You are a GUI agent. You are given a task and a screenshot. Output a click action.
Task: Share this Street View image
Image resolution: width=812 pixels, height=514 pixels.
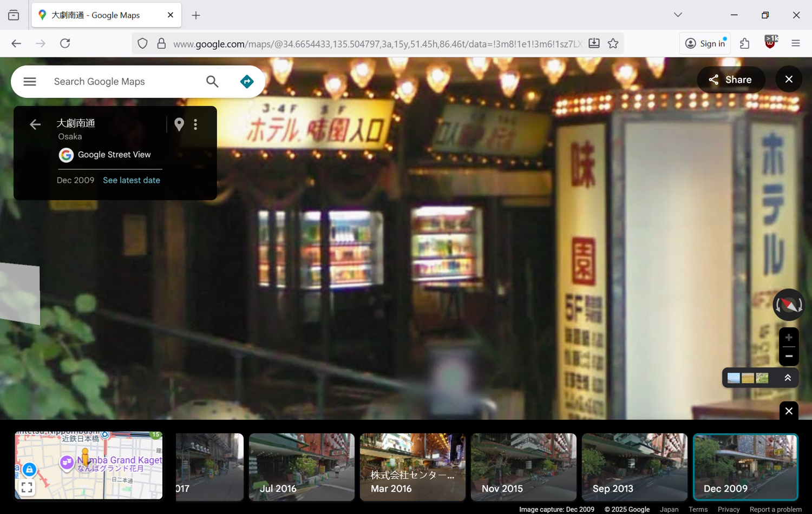(731, 80)
